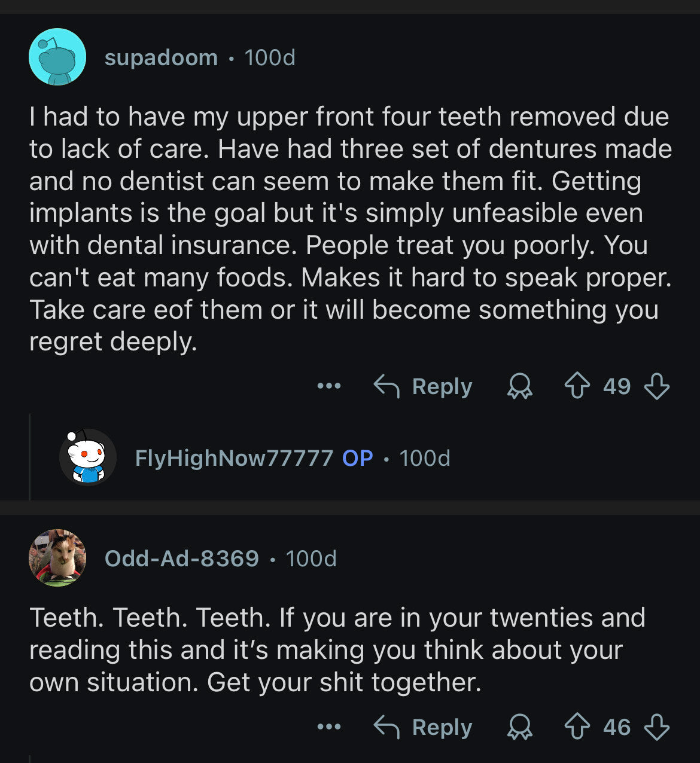700x763 pixels.
Task: Visit the Odd-Ad-8369 username profile
Action: (181, 558)
